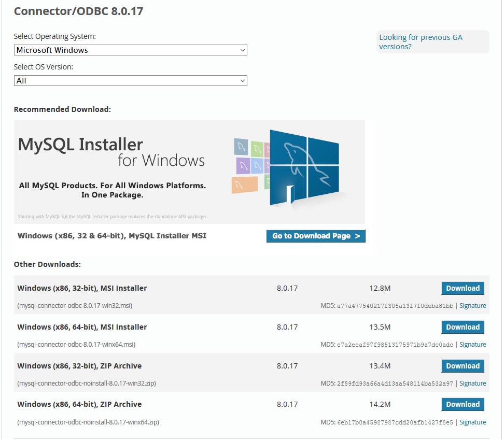504x440 pixels.
Task: Open Signature for the 64-bit ZIP Archive
Action: click(x=472, y=422)
